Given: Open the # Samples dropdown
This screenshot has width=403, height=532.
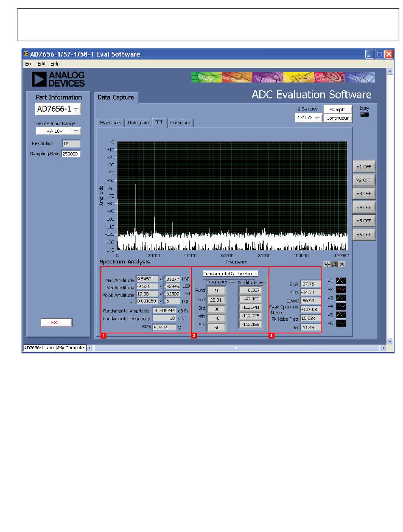Looking at the screenshot, I should pyautogui.click(x=308, y=118).
